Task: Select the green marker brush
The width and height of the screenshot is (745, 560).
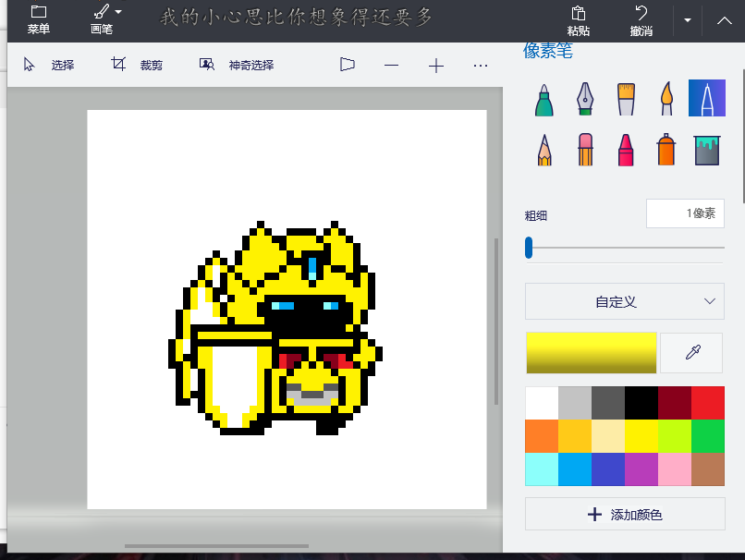Action: point(544,99)
